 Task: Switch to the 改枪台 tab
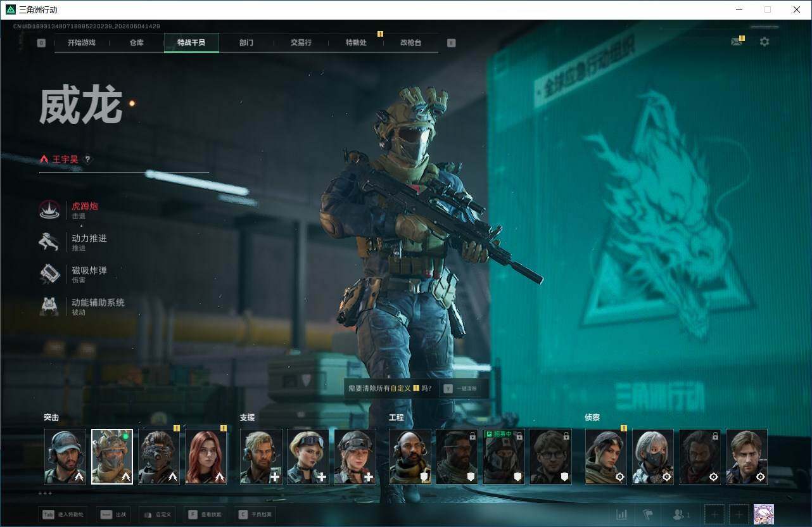[x=410, y=42]
